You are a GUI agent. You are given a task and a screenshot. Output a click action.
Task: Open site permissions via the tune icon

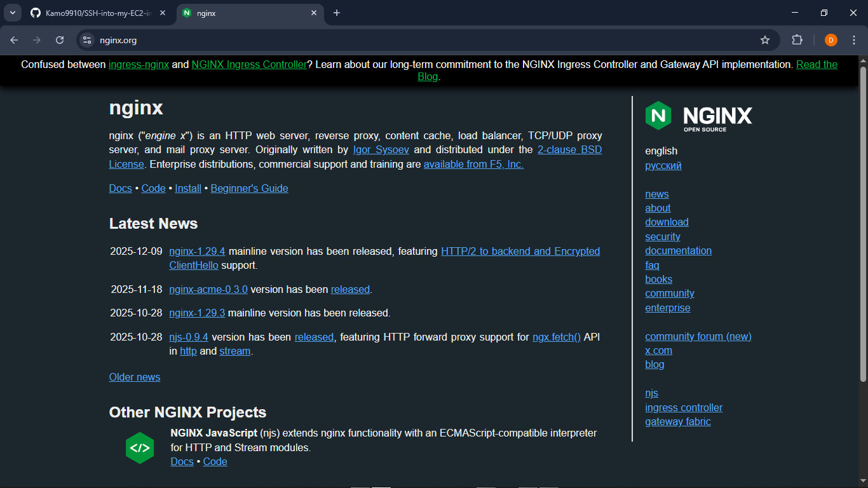pyautogui.click(x=86, y=39)
